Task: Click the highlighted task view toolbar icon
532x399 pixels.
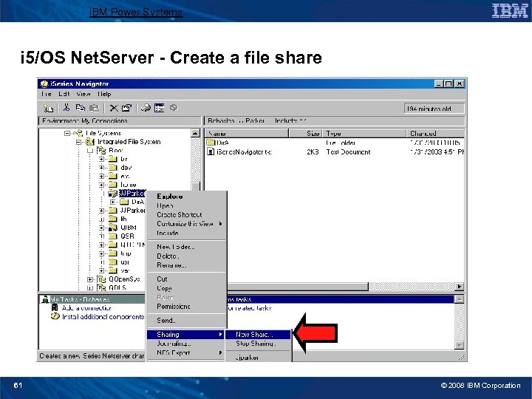Action: [x=159, y=108]
